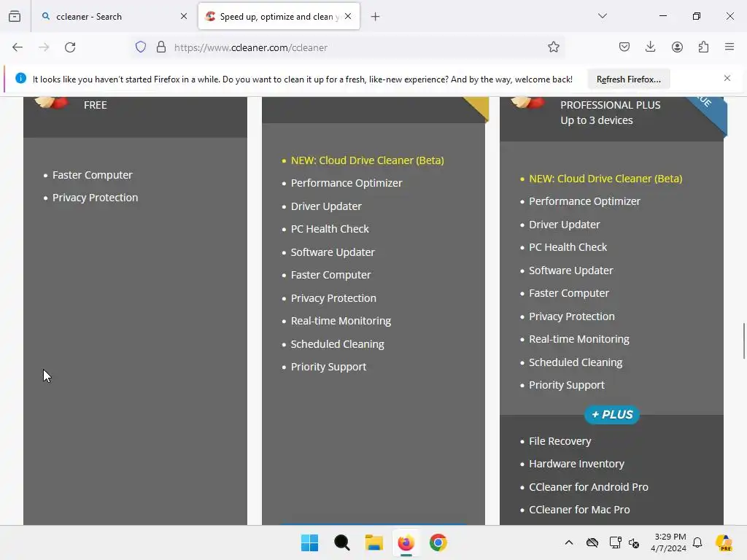Image resolution: width=747 pixels, height=560 pixels.
Task: Click CCleaner for Android Pro
Action: tap(589, 487)
